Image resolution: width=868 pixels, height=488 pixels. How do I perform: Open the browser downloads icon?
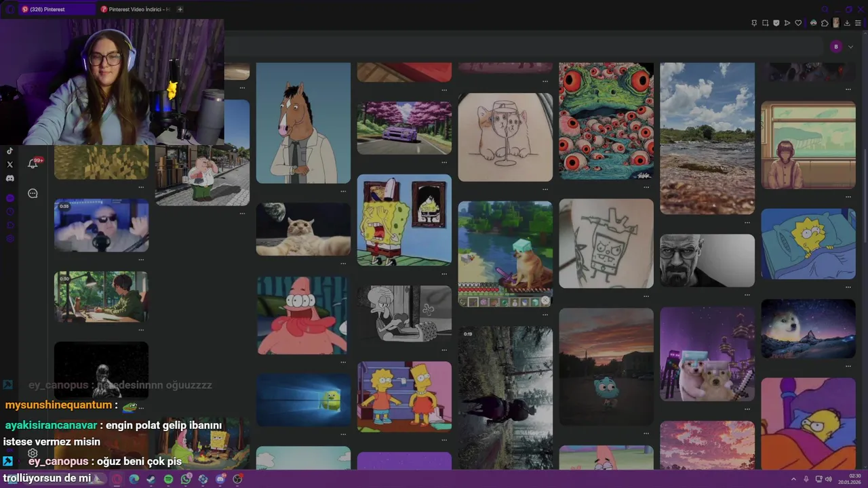click(x=847, y=23)
